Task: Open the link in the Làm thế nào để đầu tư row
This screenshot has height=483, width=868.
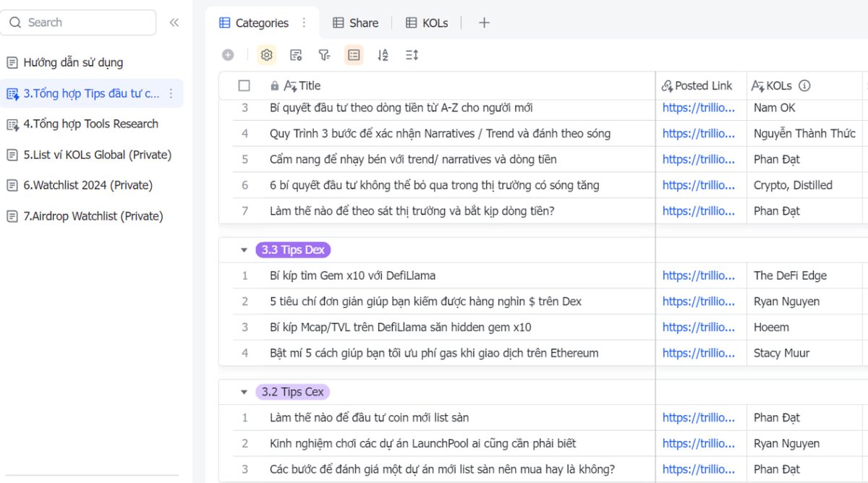Action: (699, 417)
